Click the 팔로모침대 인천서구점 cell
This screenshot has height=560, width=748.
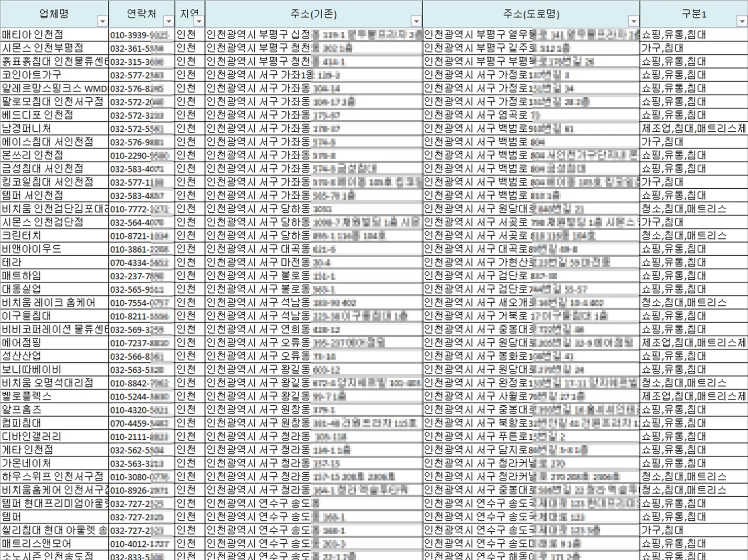54,101
